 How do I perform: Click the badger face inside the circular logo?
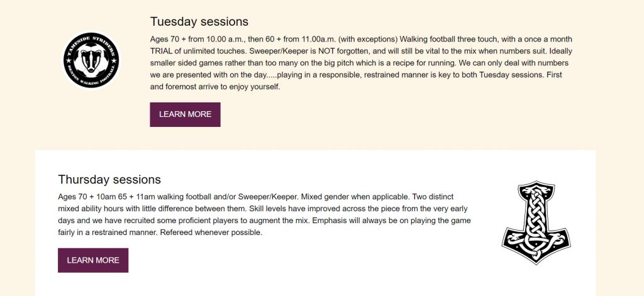pyautogui.click(x=91, y=62)
